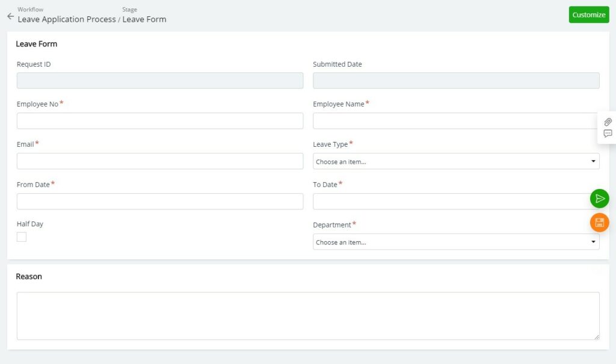Click the Reason section header
The image size is (616, 364).
tap(29, 276)
